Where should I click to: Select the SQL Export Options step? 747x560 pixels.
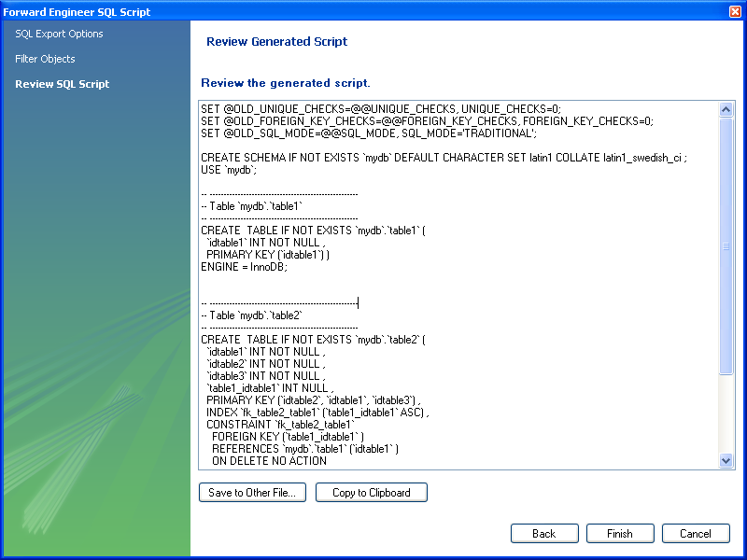click(x=59, y=34)
